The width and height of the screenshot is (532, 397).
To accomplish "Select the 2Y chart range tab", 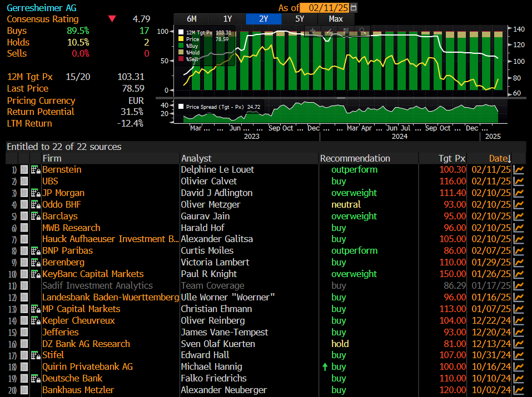I will coord(263,19).
